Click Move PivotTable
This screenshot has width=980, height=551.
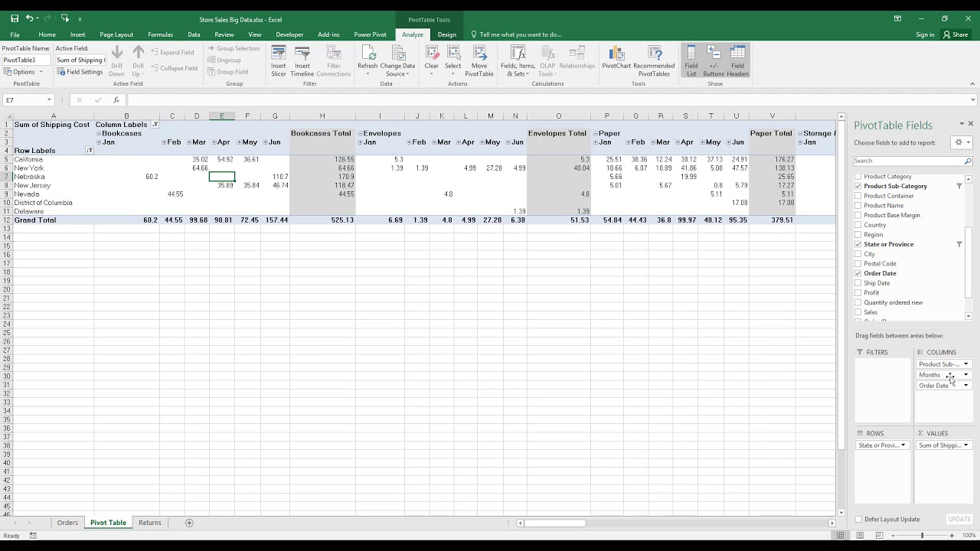pos(479,61)
